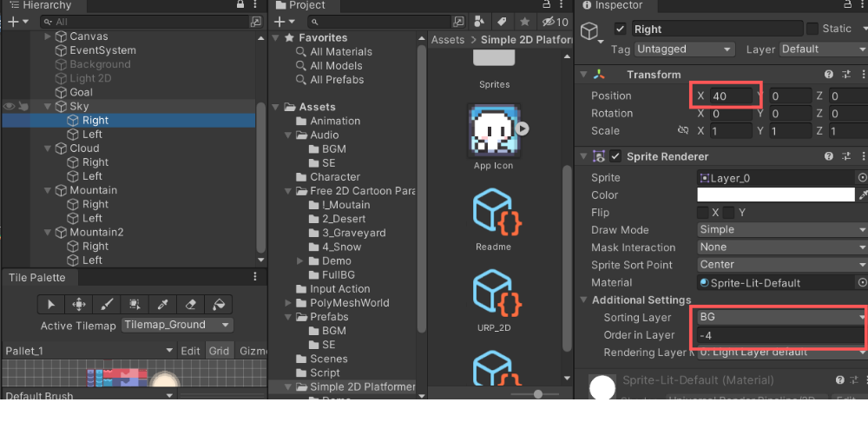Toggle the Right object active checkbox

tap(620, 29)
